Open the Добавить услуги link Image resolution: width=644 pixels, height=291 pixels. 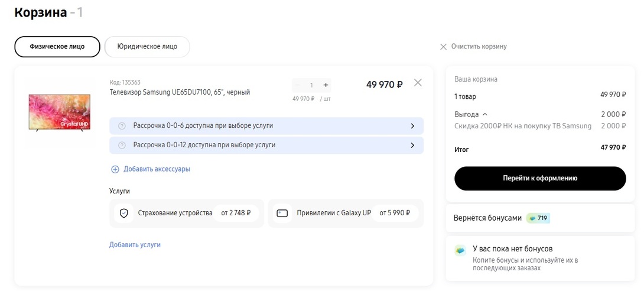[x=135, y=245]
